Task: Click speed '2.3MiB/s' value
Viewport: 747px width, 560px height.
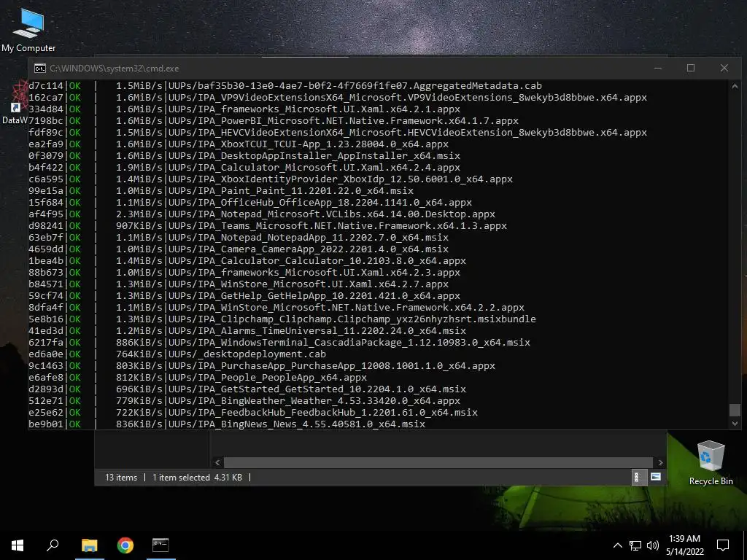Action: click(x=139, y=214)
